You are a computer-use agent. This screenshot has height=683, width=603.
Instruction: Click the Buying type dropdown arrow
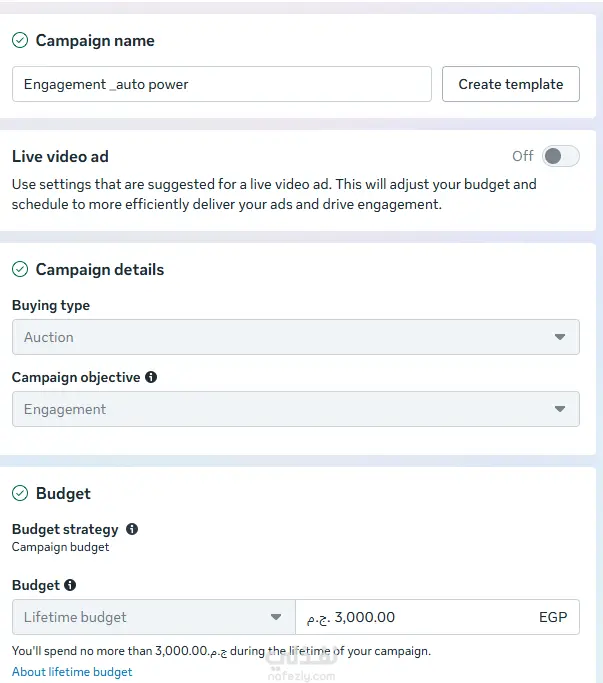560,337
